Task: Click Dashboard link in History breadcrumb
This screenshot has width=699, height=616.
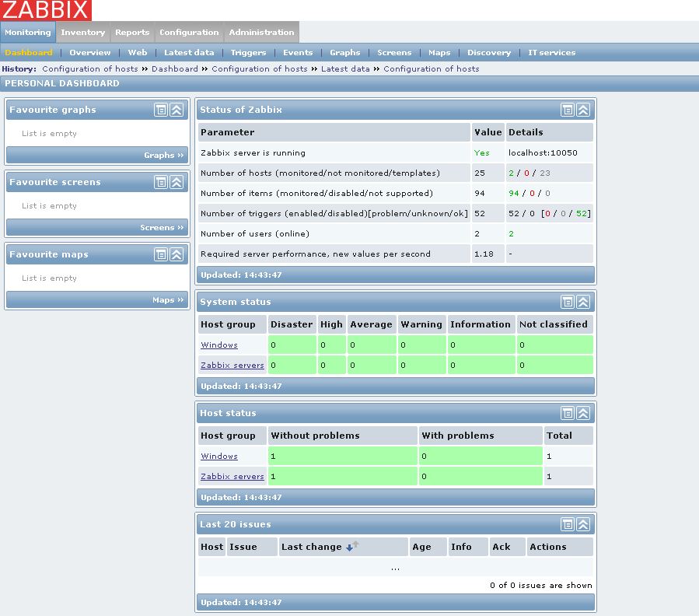Action: click(x=175, y=68)
